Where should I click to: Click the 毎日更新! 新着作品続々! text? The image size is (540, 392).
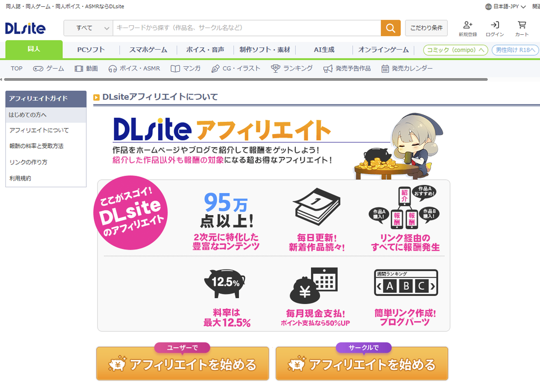tap(316, 243)
